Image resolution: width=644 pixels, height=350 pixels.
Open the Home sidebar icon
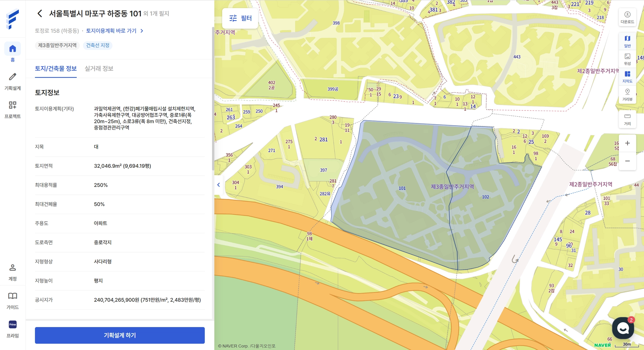13,49
